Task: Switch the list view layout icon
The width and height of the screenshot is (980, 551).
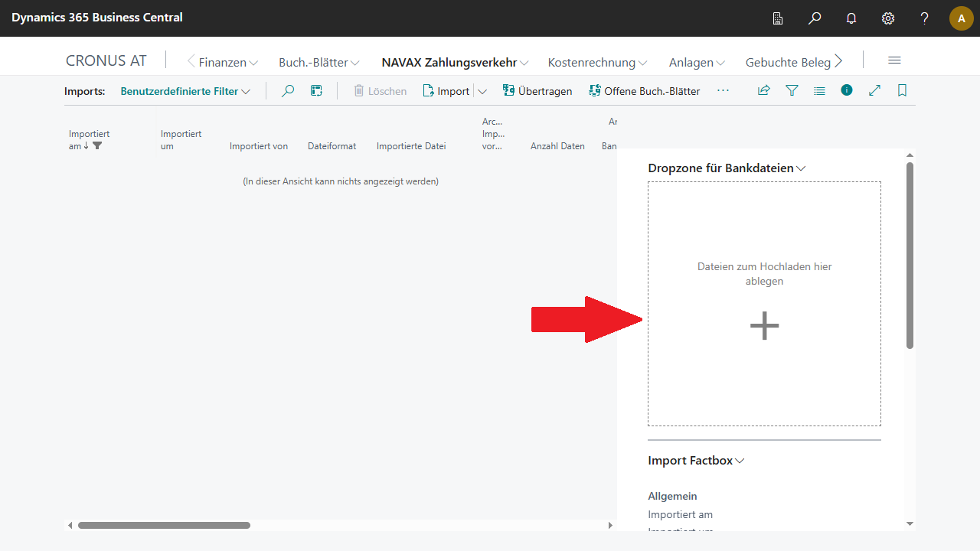Action: point(819,90)
